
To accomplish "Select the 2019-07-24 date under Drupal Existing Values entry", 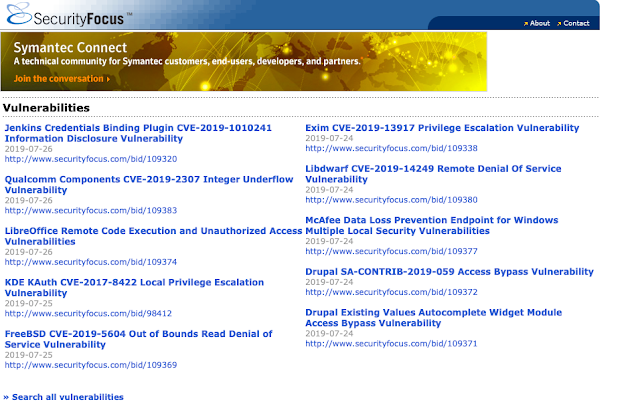I will (329, 333).
